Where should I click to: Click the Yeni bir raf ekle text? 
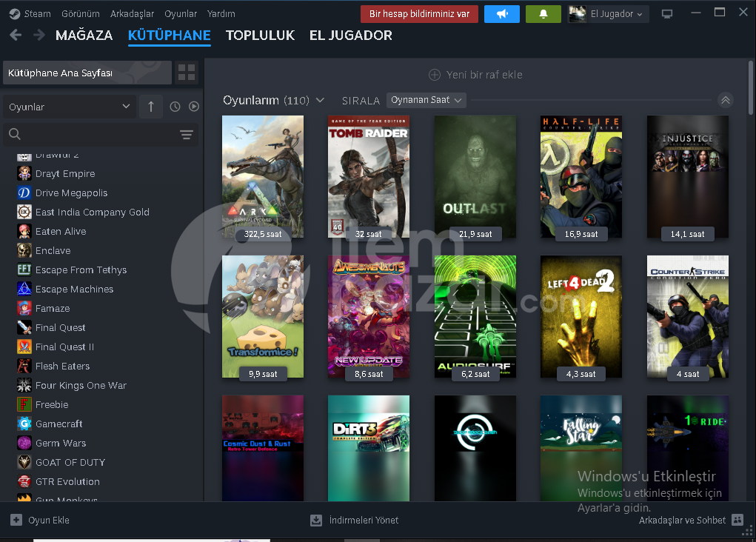[x=484, y=75]
